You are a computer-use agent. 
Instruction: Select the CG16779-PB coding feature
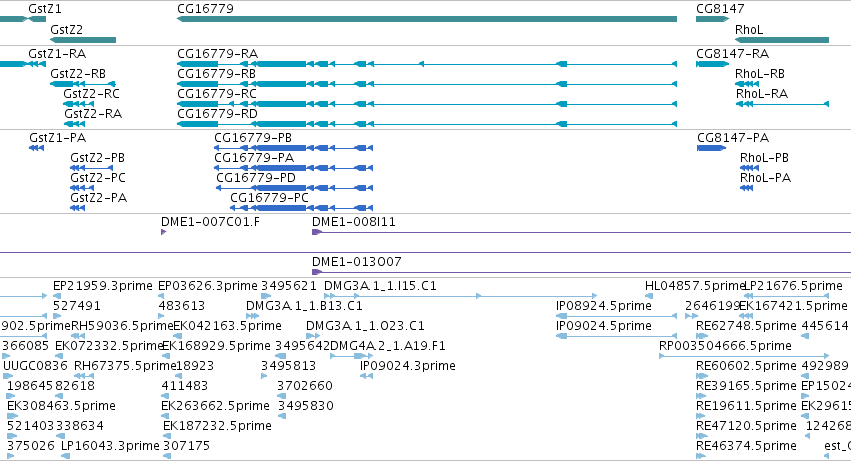294,148
